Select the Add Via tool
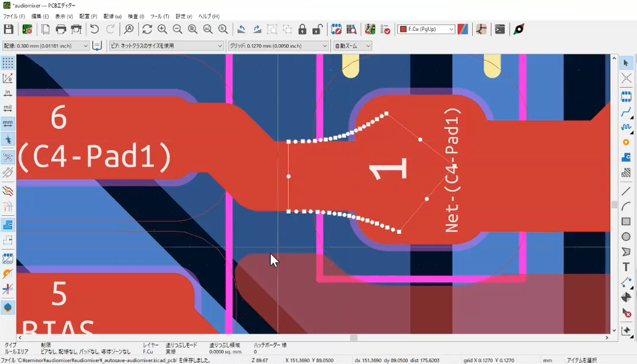637x364 pixels. click(626, 142)
